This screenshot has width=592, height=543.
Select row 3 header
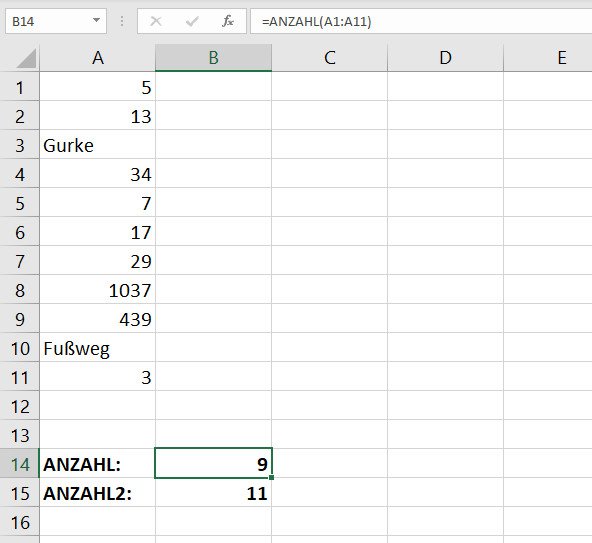(x=20, y=145)
